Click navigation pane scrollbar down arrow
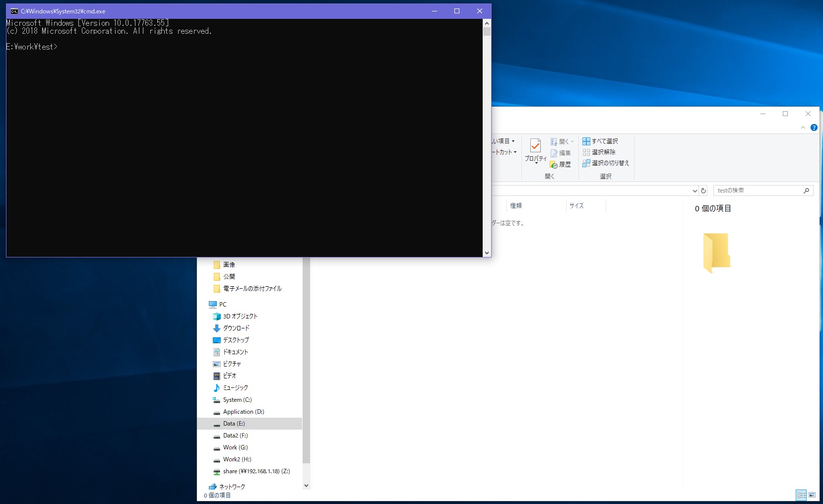This screenshot has width=823, height=504. click(x=306, y=486)
